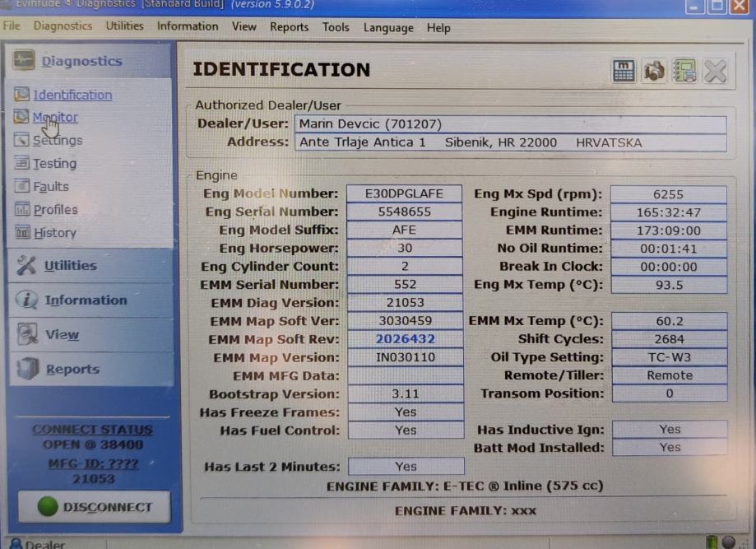Viewport: 756px width, 549px height.
Task: Click the Profiles chart icon in sidebar
Action: (21, 210)
